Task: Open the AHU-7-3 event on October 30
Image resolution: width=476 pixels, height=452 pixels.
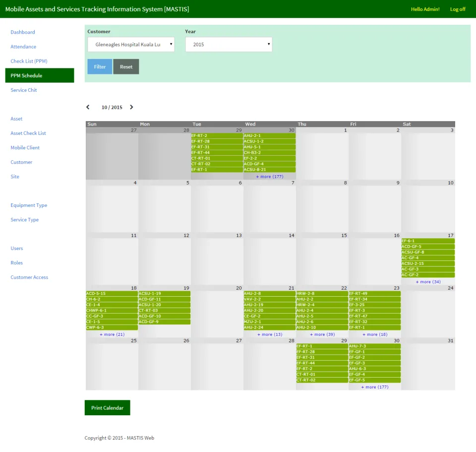Action: (375, 346)
